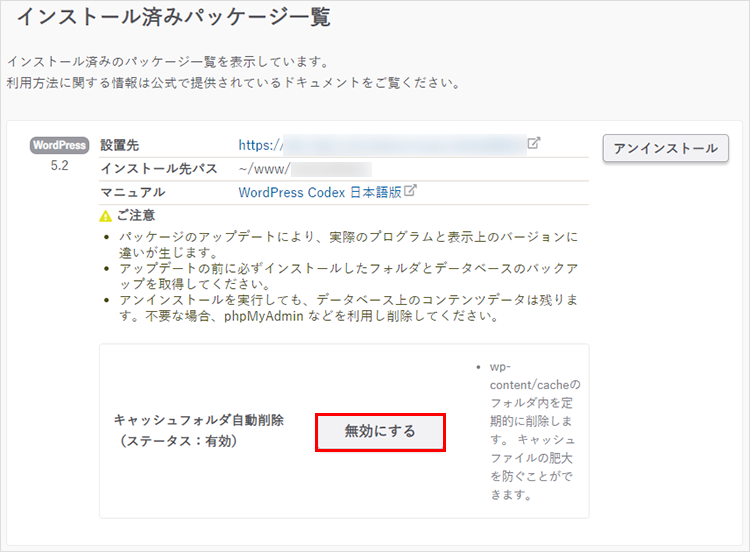Screen dimensions: 750x552
Task: Open the WordPress Codex 日本語版 link
Action: [320, 192]
